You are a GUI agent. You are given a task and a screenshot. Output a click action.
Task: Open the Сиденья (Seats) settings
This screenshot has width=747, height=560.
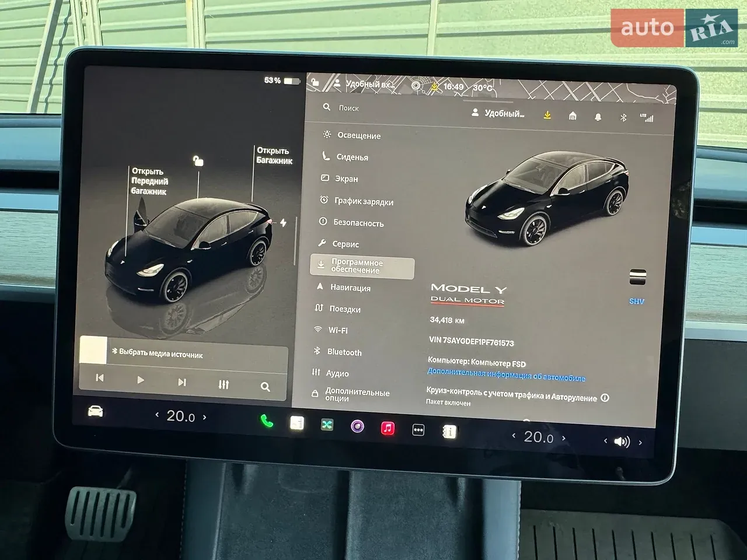345,157
